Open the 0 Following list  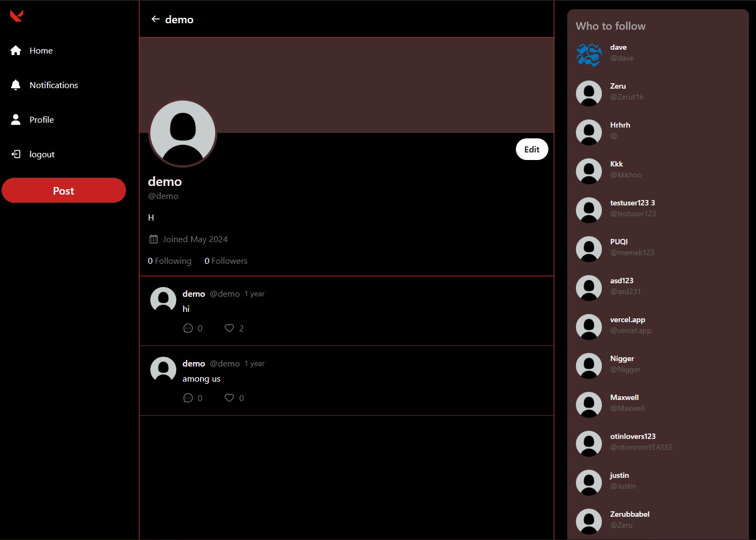tap(170, 261)
